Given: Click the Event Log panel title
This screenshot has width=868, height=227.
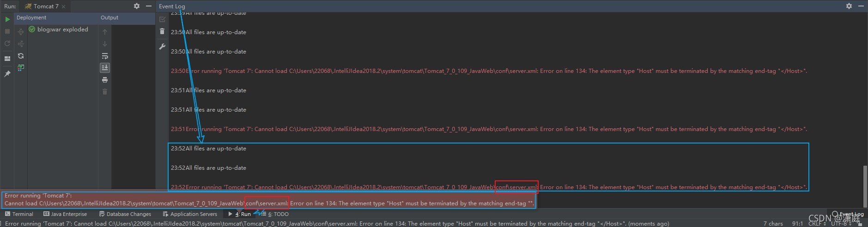Looking at the screenshot, I should tap(172, 6).
